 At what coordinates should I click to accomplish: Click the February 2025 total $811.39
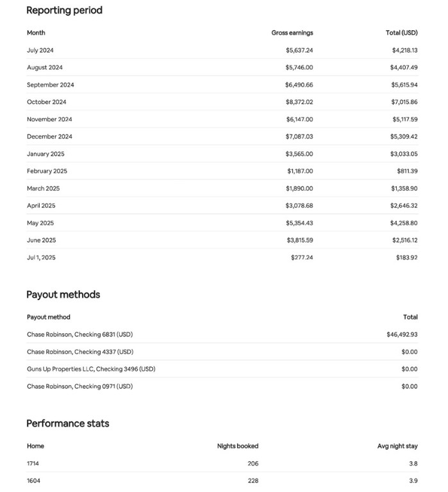(x=407, y=171)
